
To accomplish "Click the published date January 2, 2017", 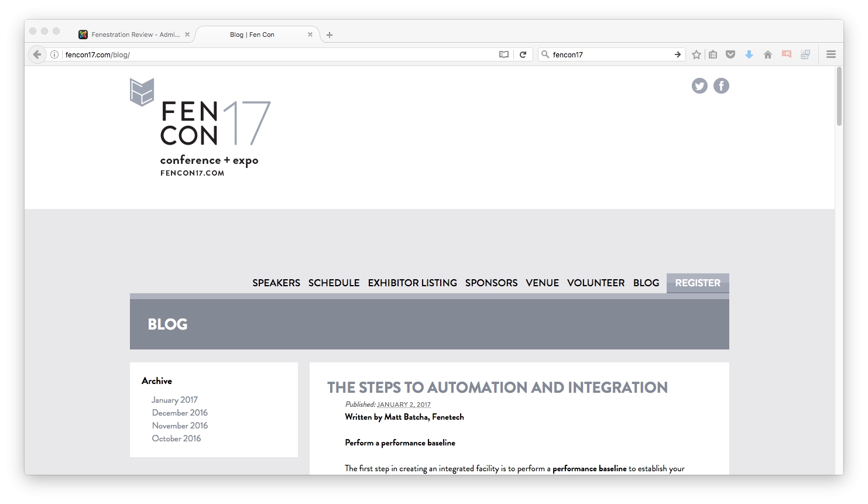I will (404, 404).
